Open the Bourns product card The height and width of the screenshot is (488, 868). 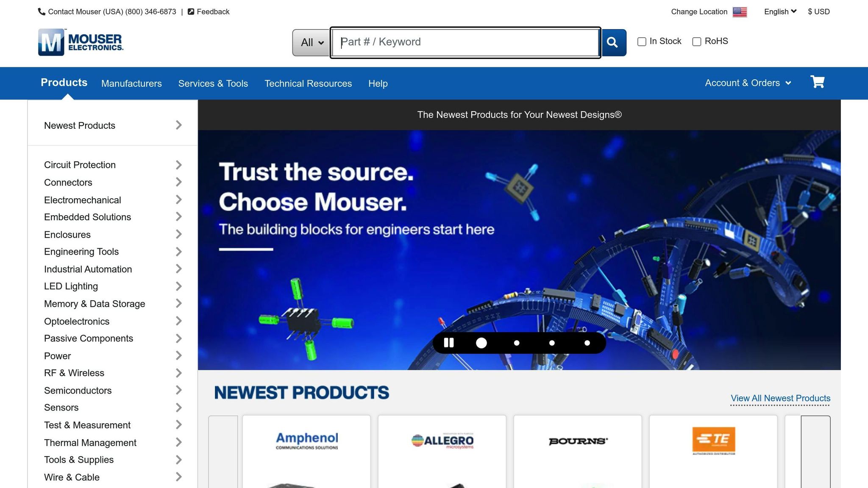(x=578, y=452)
